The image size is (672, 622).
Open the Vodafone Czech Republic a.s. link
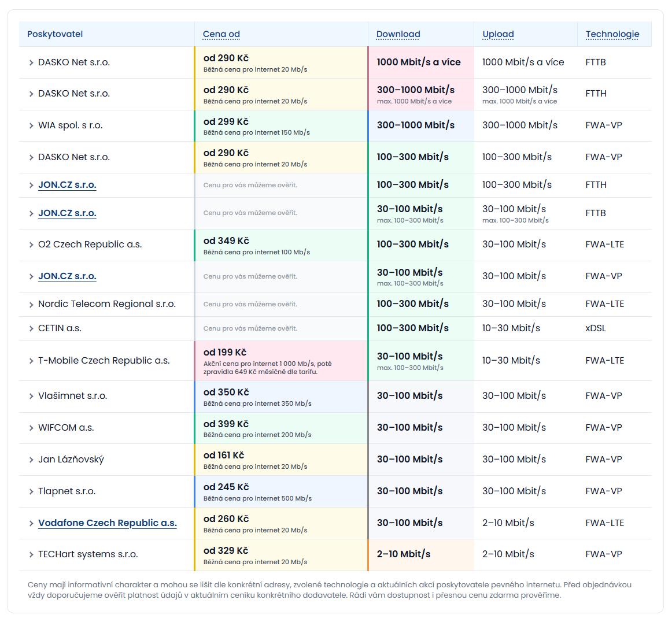tap(107, 523)
